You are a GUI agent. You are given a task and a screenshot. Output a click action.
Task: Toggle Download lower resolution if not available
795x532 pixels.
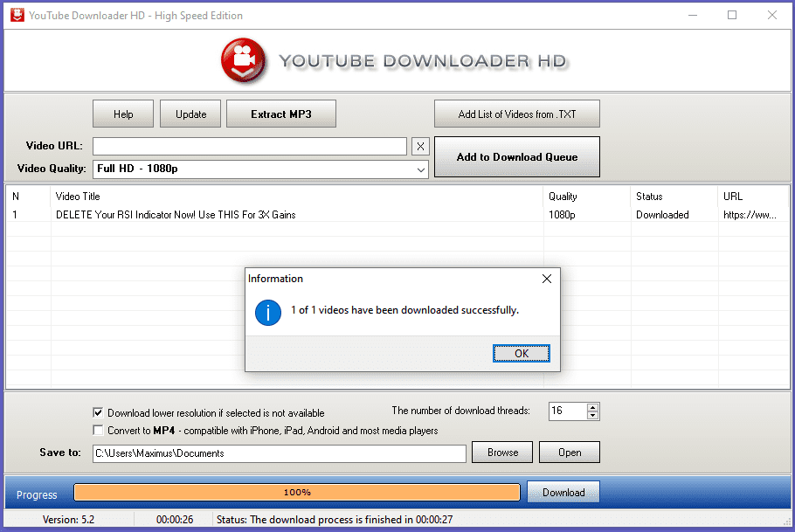tap(98, 413)
